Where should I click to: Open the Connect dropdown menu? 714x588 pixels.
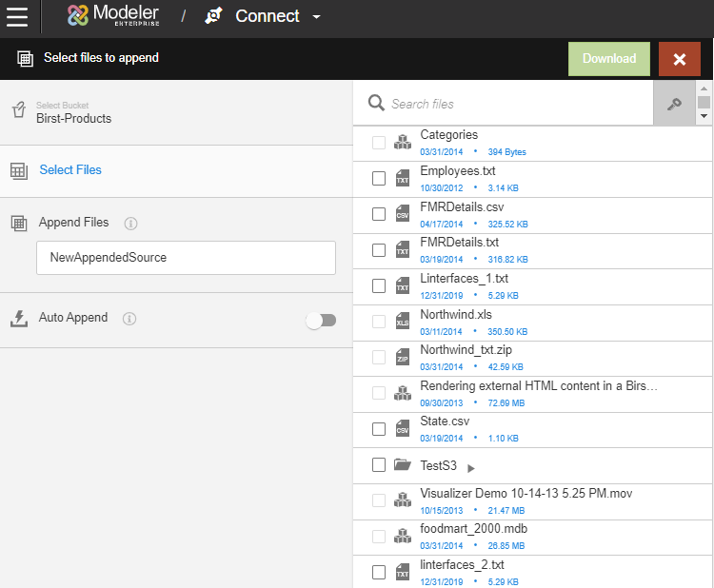pyautogui.click(x=316, y=17)
